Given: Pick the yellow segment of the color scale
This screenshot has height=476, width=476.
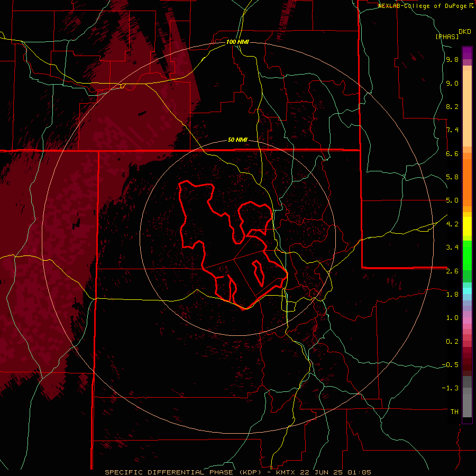Looking at the screenshot, I should click(467, 226).
